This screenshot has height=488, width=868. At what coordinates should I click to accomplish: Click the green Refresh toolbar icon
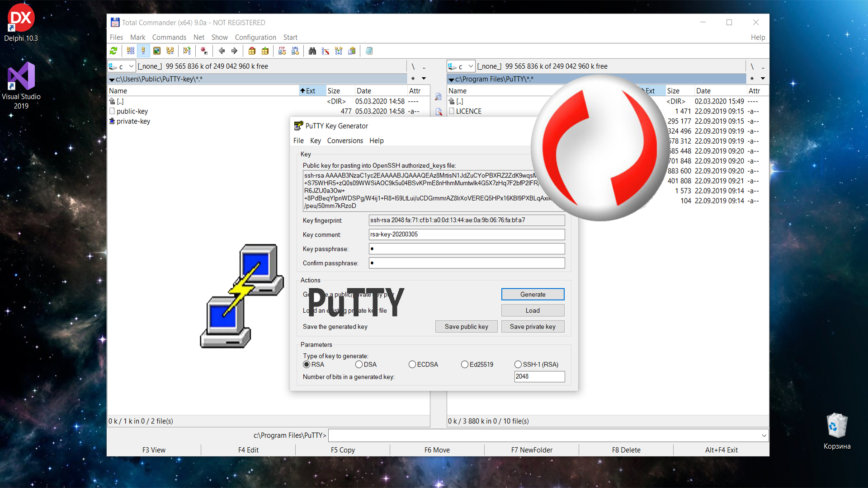[113, 51]
